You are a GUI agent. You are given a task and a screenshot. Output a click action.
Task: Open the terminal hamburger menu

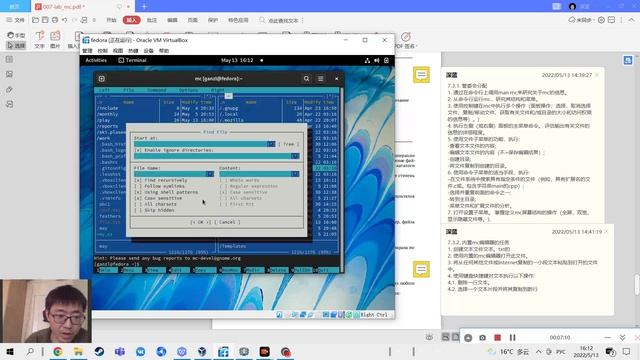[321, 78]
